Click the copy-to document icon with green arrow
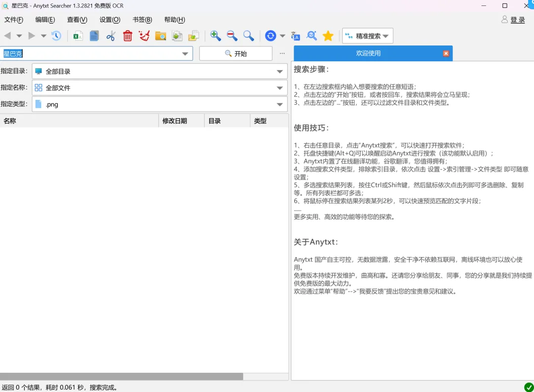Screen dimensions: 534x392 [177, 36]
